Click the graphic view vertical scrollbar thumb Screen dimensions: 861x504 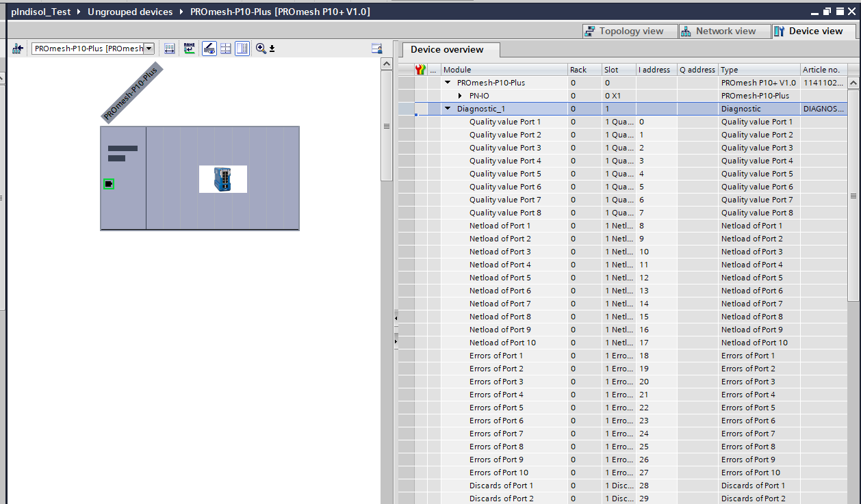(x=387, y=126)
